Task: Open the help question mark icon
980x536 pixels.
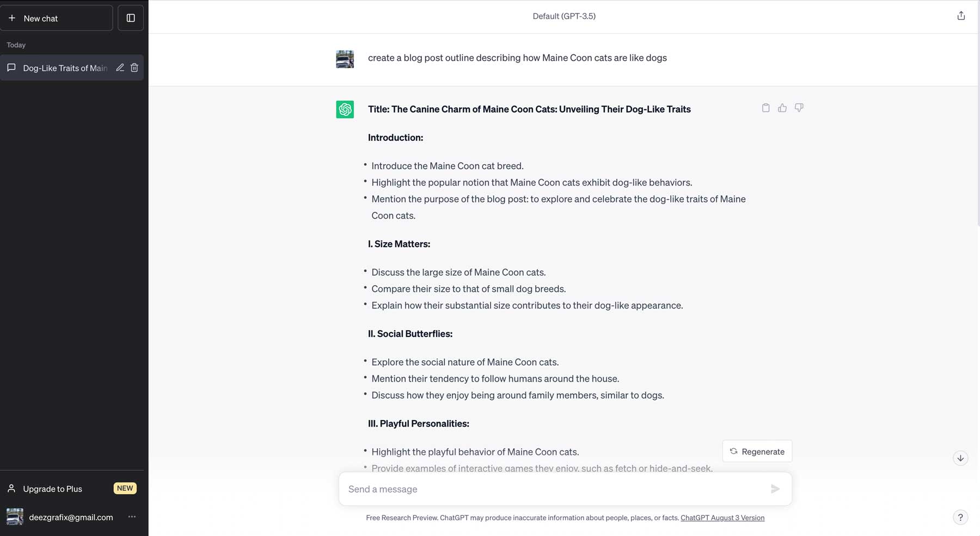Action: click(960, 517)
